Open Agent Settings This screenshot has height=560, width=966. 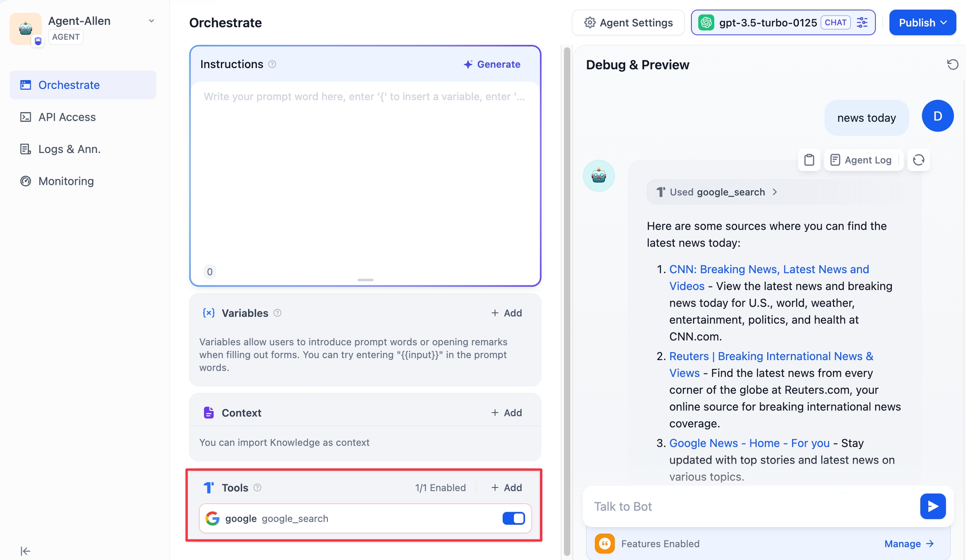coord(628,23)
